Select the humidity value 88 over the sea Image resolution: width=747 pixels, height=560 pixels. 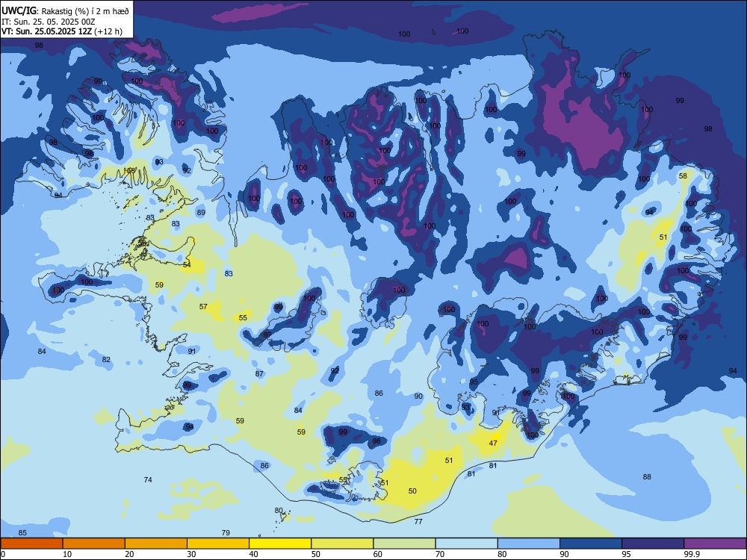(x=647, y=476)
